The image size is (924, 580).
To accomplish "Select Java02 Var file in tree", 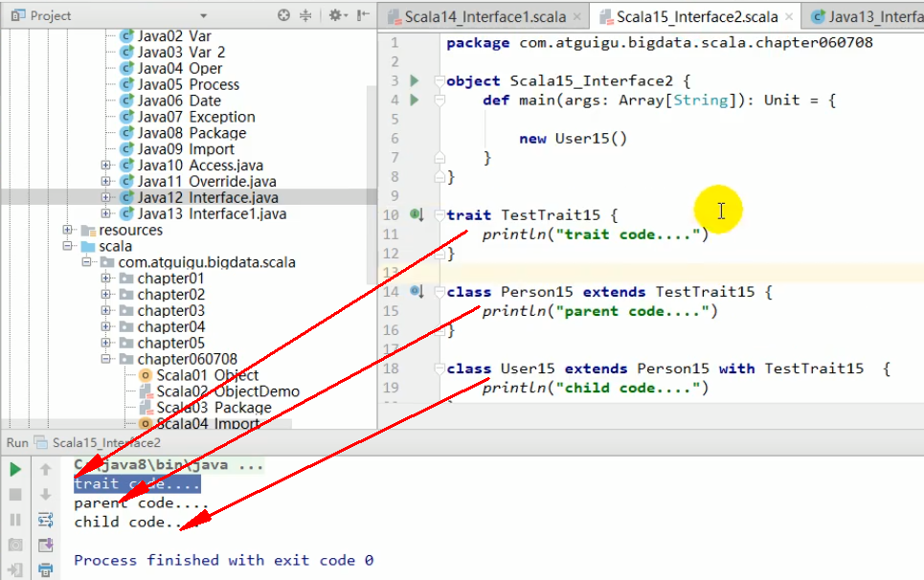I will point(174,36).
